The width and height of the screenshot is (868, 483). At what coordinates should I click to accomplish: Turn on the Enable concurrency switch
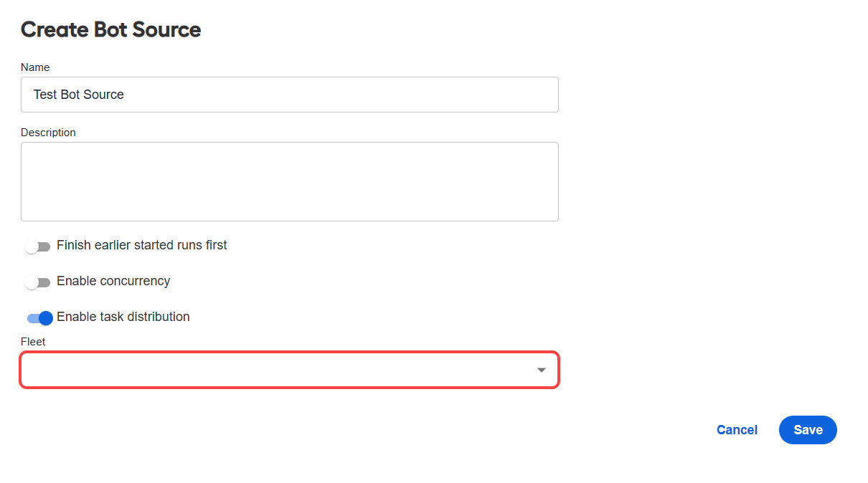(x=37, y=282)
